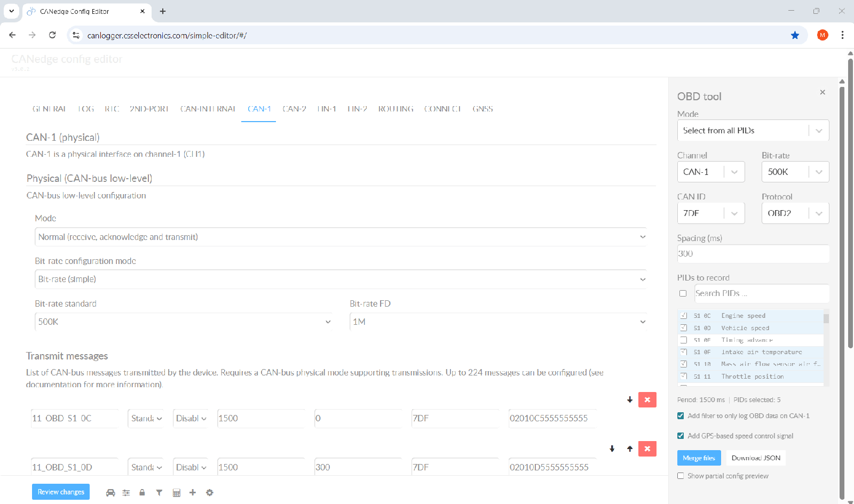Open the calculator tool icon
The height and width of the screenshot is (504, 854).
point(177,493)
